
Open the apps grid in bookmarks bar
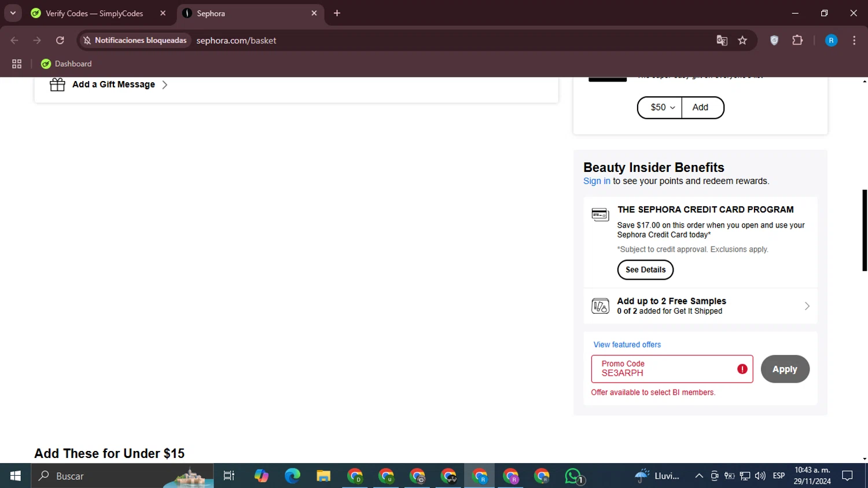17,64
